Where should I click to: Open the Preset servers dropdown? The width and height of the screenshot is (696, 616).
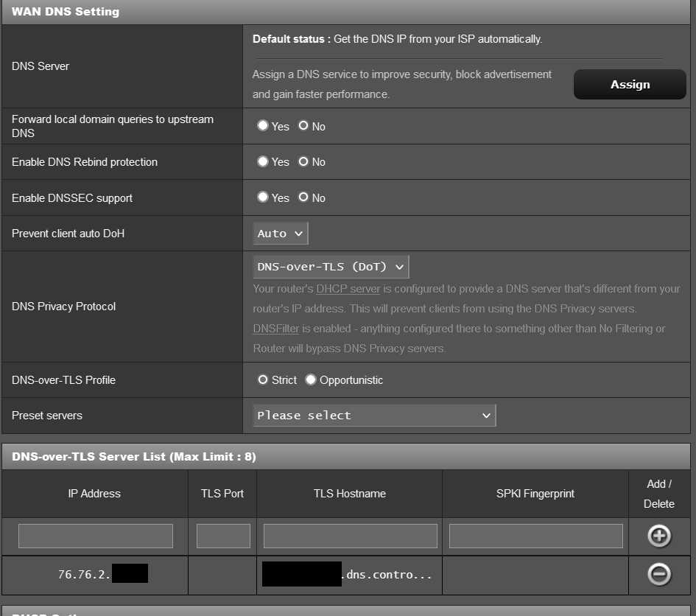point(373,415)
